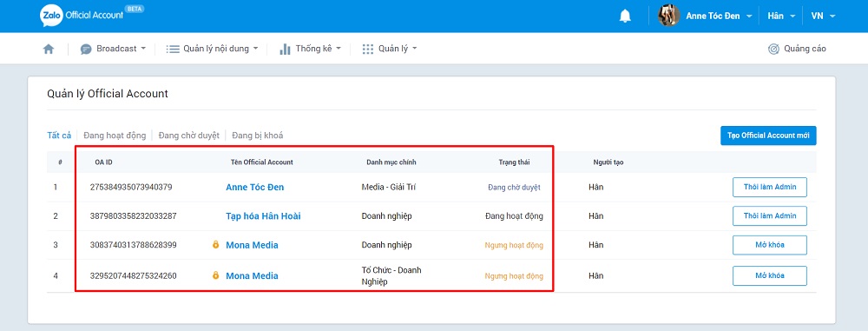Image resolution: width=868 pixels, height=331 pixels.
Task: Click the Thống kê bar chart icon
Action: coord(285,49)
